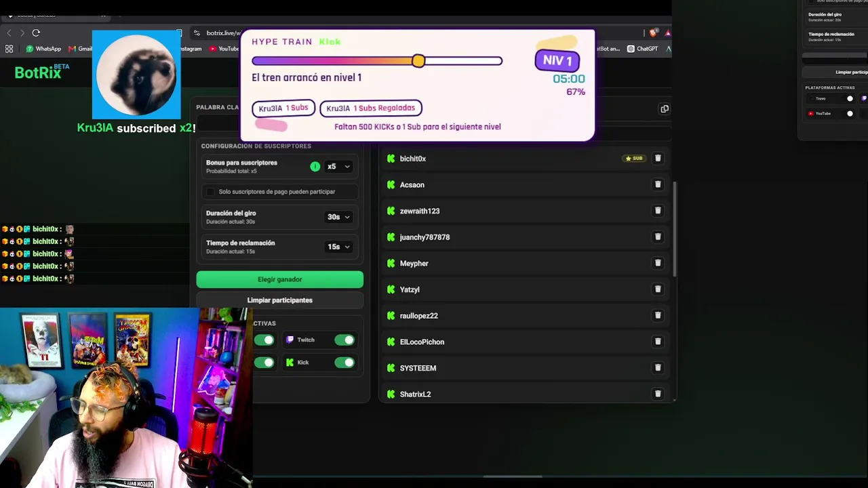
Task: Reload the browser page
Action: pos(36,33)
